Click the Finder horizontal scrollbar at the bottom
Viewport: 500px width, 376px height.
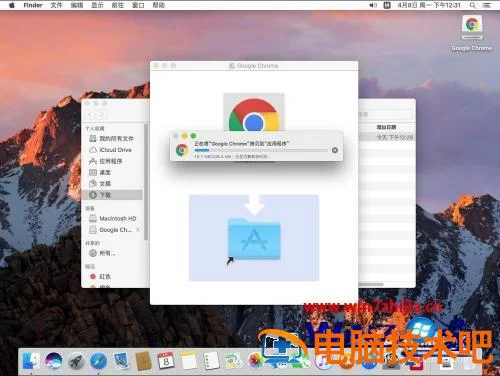click(371, 284)
